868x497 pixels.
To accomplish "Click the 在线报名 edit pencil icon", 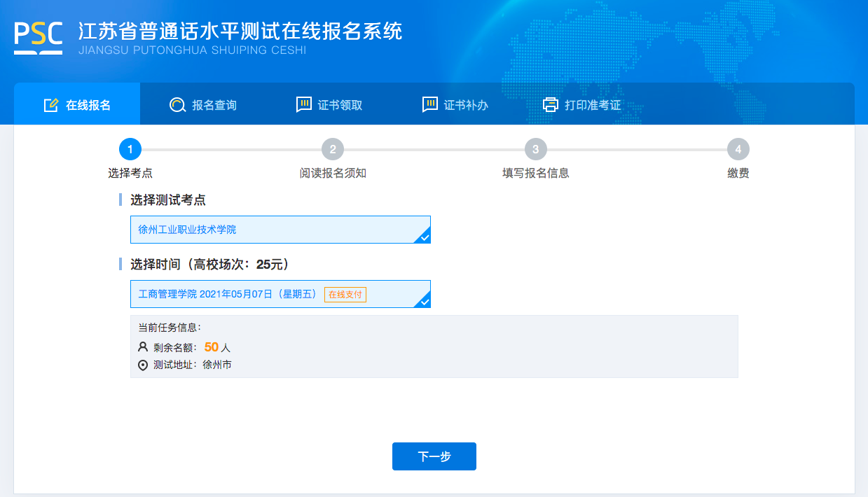I will point(50,105).
